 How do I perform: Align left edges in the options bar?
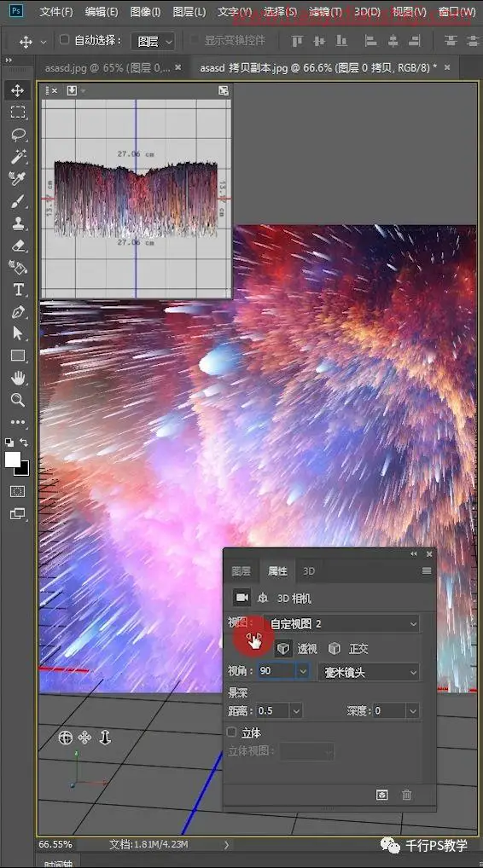pyautogui.click(x=370, y=40)
